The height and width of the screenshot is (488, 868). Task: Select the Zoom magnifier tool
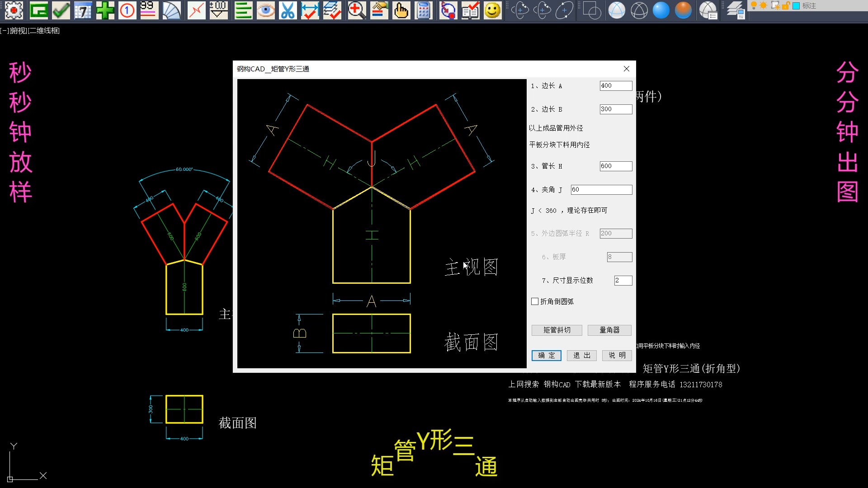click(x=357, y=10)
